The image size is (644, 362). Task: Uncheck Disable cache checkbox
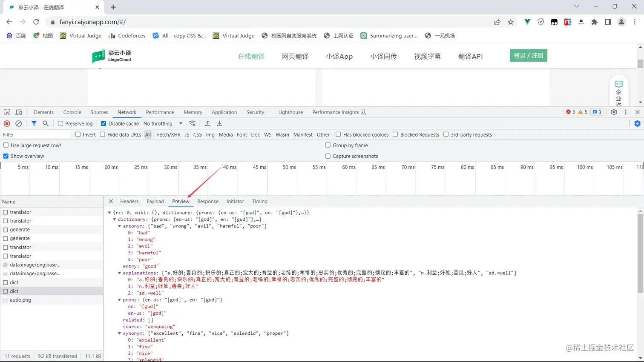[103, 123]
